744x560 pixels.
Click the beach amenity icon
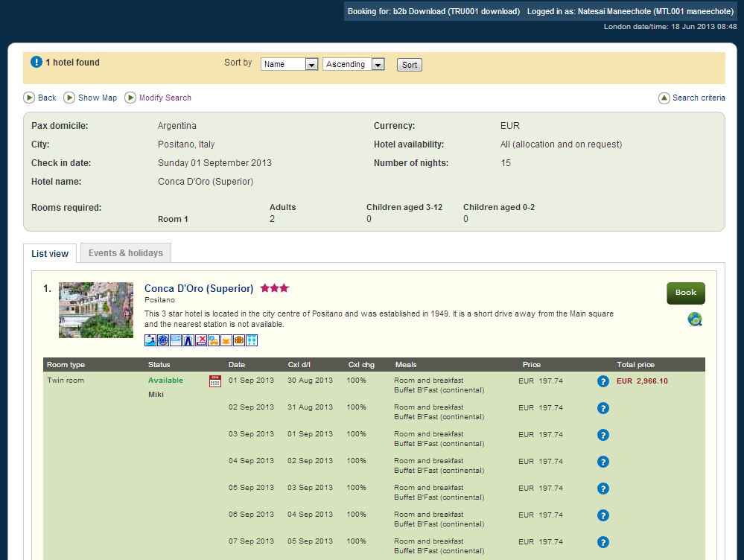pos(150,340)
